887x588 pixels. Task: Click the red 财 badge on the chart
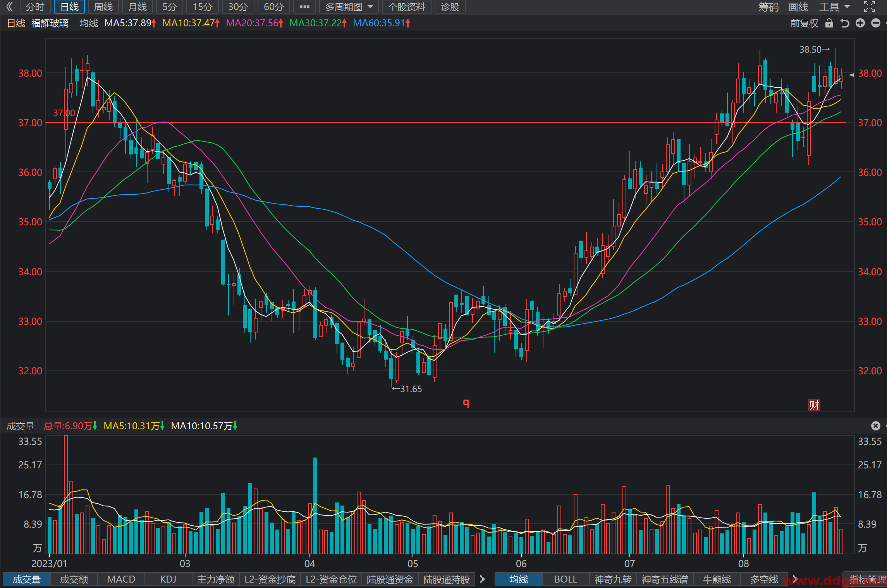[814, 405]
